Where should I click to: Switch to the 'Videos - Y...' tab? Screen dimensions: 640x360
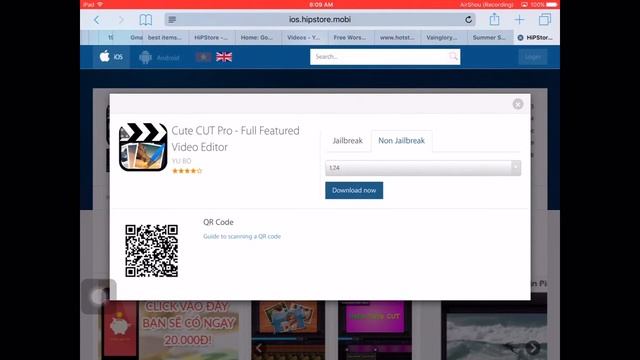304,38
